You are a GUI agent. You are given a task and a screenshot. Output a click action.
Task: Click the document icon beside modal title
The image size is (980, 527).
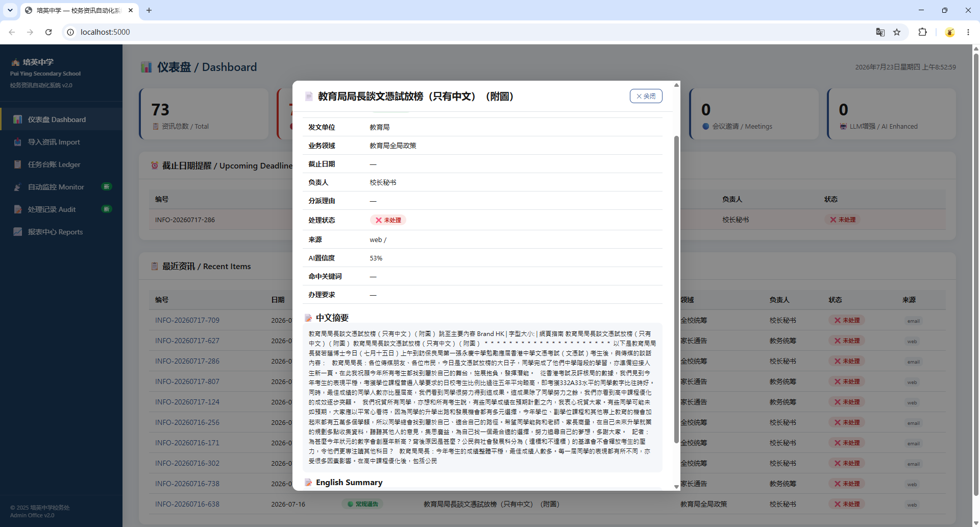pyautogui.click(x=309, y=96)
